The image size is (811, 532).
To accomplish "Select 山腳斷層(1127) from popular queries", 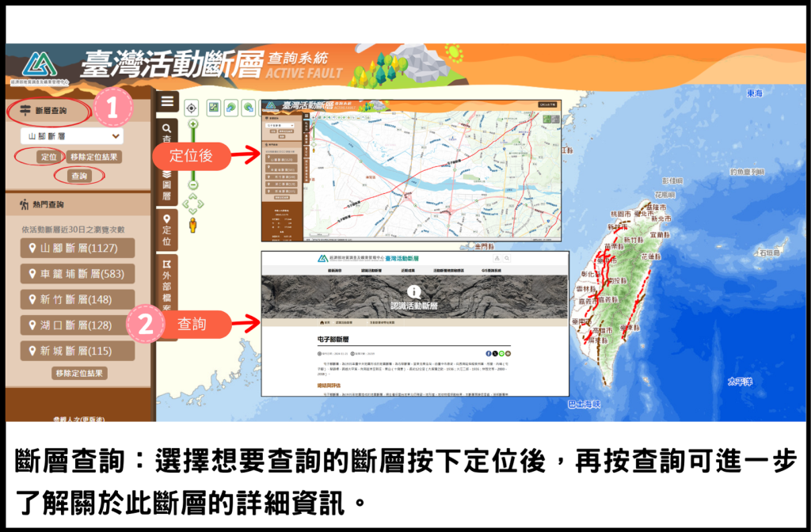I will pos(78,249).
